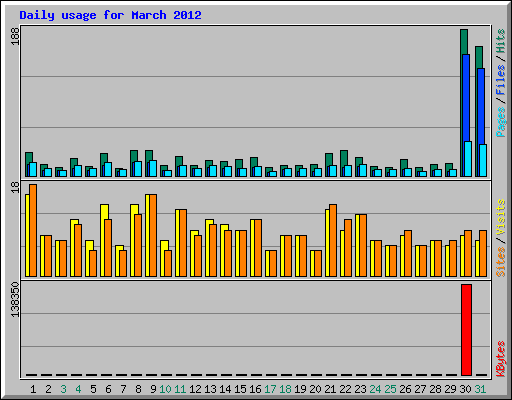Click x-axis day label "13"
This screenshot has width=512, height=400.
click(x=210, y=389)
